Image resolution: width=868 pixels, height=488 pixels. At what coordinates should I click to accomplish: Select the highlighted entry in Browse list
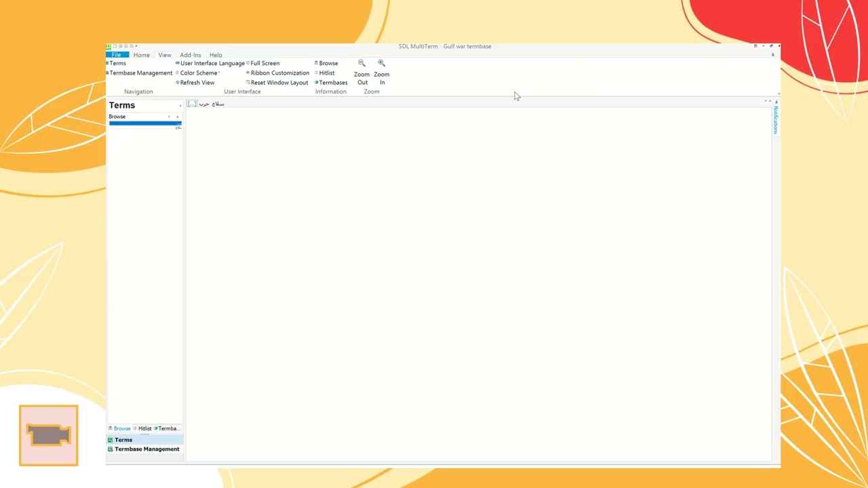(145, 123)
